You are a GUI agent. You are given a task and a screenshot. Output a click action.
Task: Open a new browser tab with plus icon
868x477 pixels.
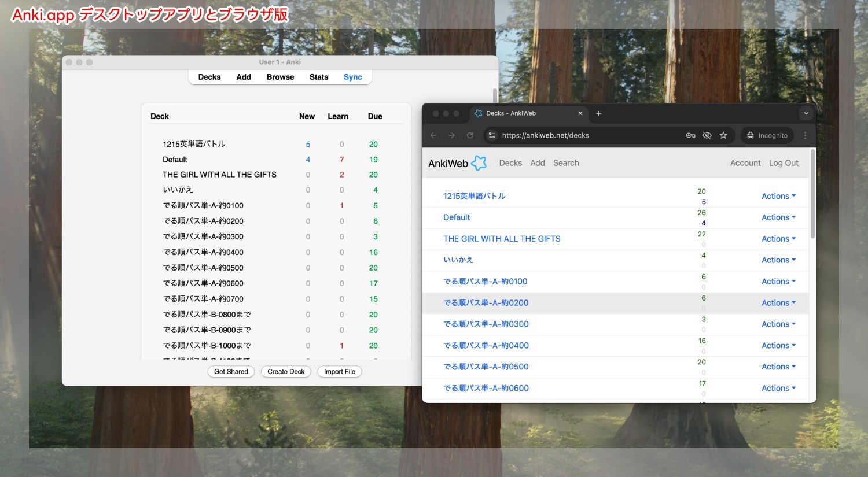pos(599,113)
